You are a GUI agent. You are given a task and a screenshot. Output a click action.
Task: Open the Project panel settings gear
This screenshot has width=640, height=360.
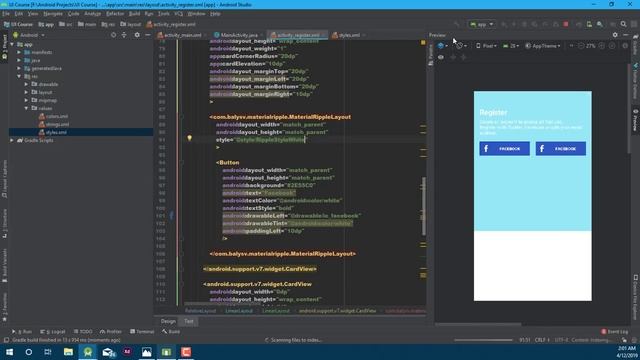pos(137,35)
